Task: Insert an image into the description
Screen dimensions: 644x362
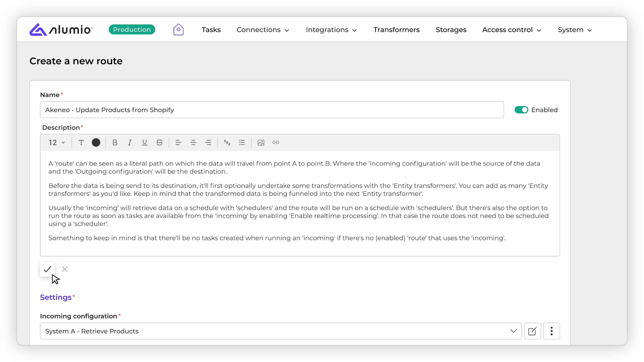Action: (x=261, y=142)
